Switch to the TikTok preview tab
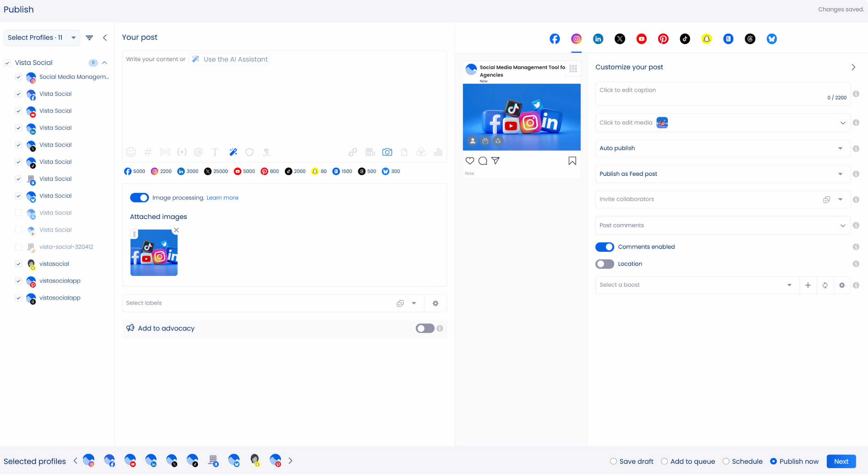This screenshot has width=868, height=475. point(685,39)
